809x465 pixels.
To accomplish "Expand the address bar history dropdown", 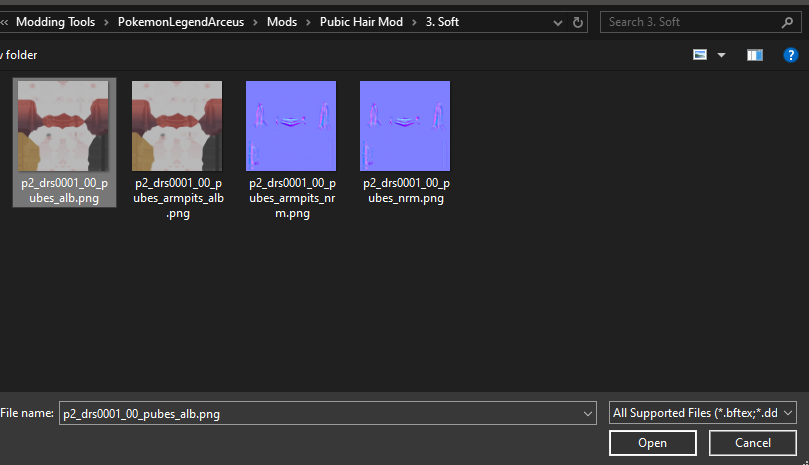I will 557,23.
